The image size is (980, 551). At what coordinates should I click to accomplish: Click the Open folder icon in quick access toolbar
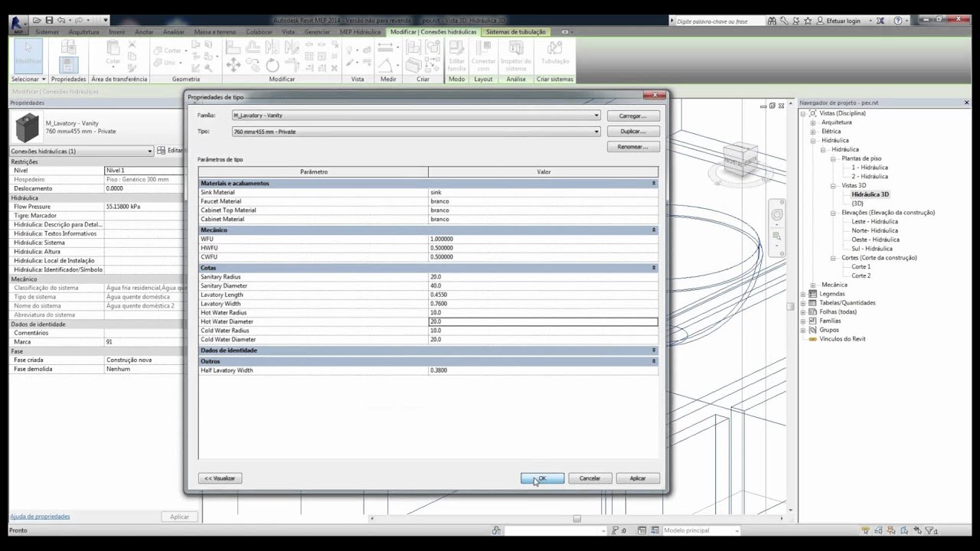pyautogui.click(x=38, y=20)
